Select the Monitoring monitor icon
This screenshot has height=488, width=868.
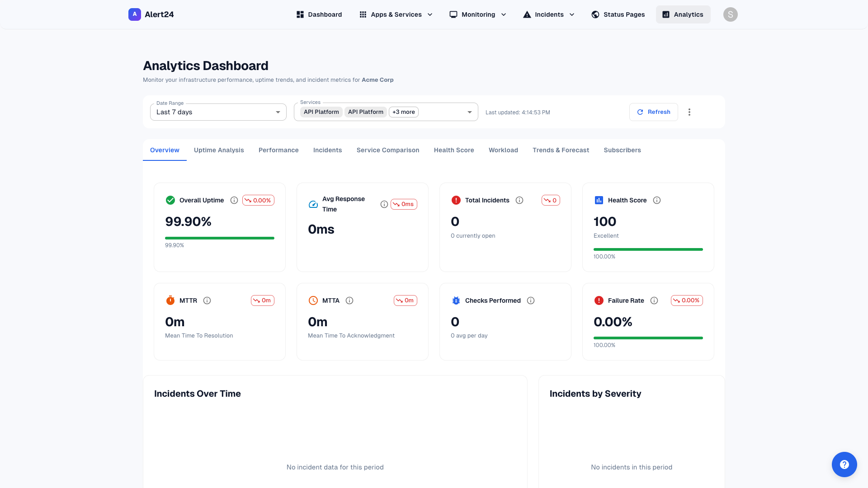(453, 14)
